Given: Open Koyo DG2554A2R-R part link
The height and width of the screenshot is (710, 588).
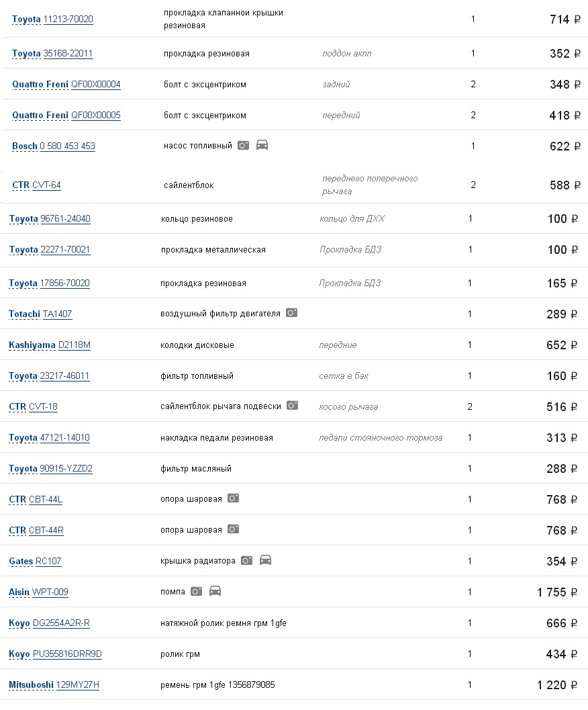Looking at the screenshot, I should point(61,623).
